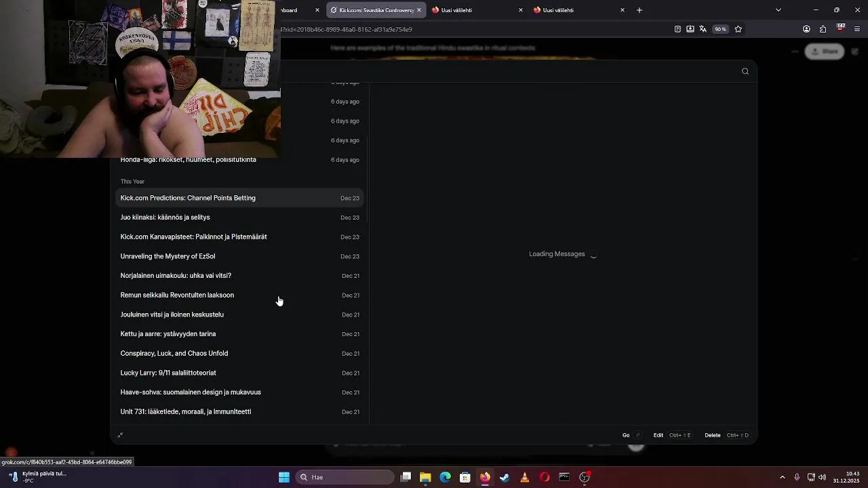Click the Windows taskbar search box 'Hae'
Image resolution: width=868 pixels, height=488 pixels.
pyautogui.click(x=344, y=477)
